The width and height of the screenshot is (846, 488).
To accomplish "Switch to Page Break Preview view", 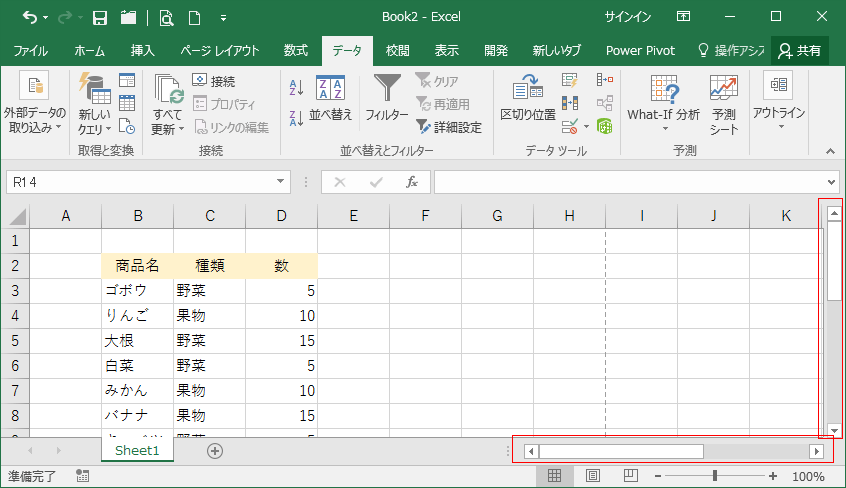I will pyautogui.click(x=627, y=477).
